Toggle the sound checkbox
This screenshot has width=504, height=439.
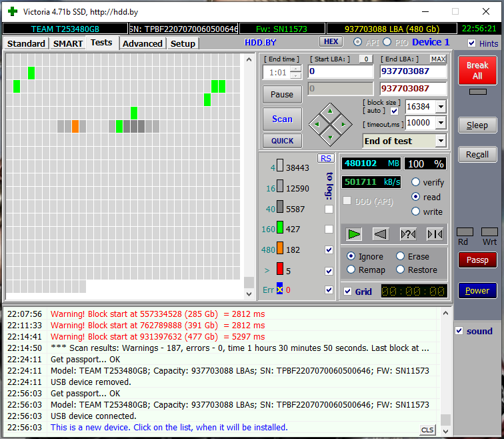(x=459, y=331)
